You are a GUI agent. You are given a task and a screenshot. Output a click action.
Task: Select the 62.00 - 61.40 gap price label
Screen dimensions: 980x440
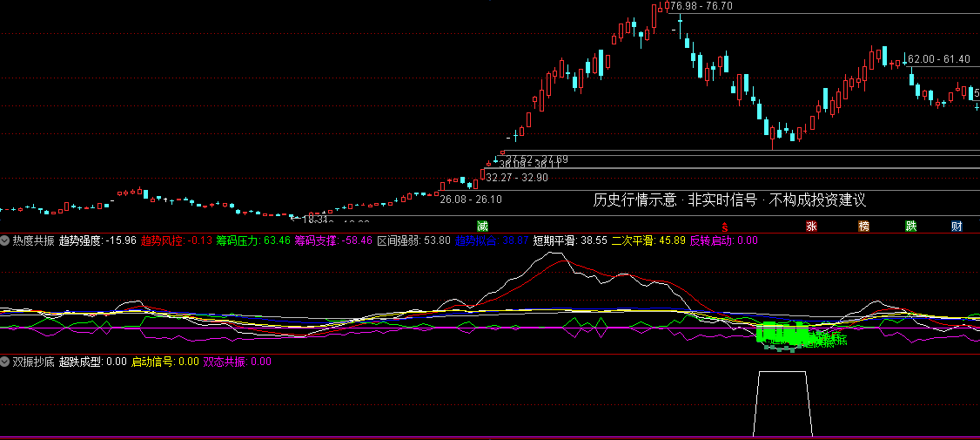click(939, 59)
